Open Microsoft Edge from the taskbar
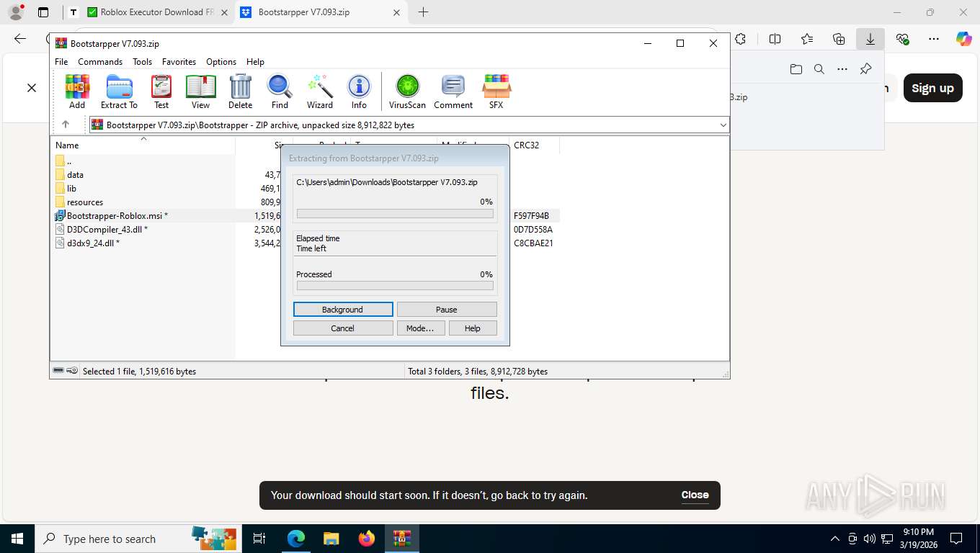This screenshot has width=980, height=553. coord(296,539)
